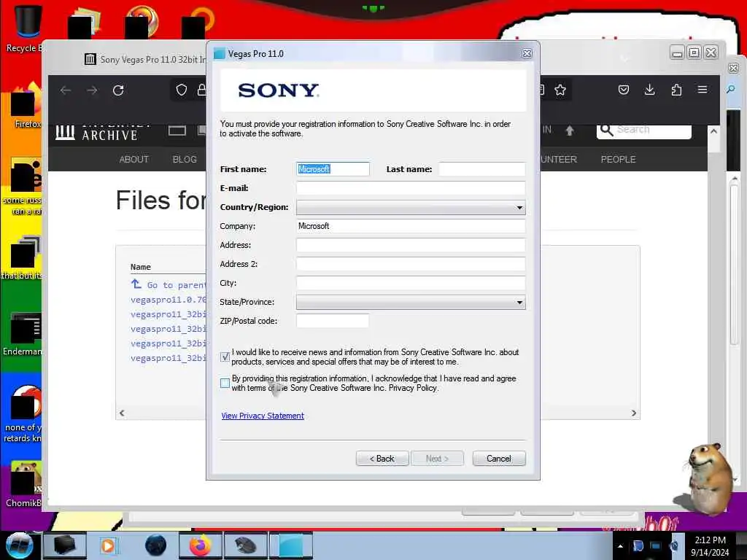
Task: Click the First name input field
Action: [333, 169]
